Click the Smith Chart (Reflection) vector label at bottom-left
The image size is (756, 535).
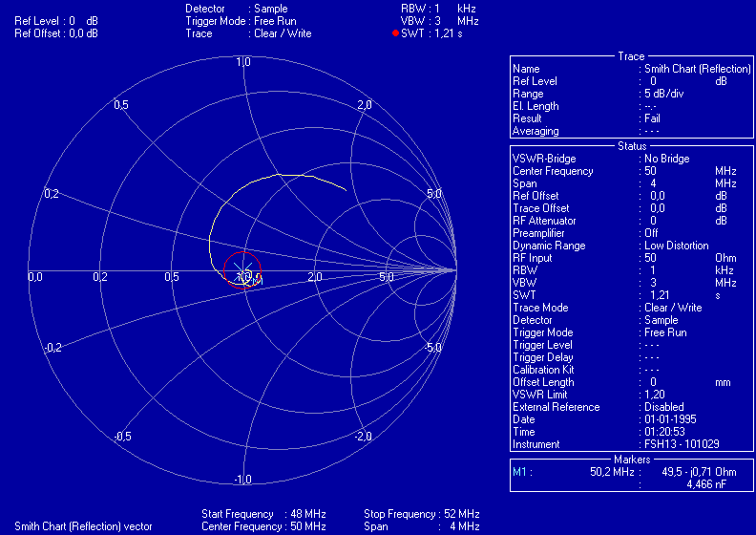point(83,526)
